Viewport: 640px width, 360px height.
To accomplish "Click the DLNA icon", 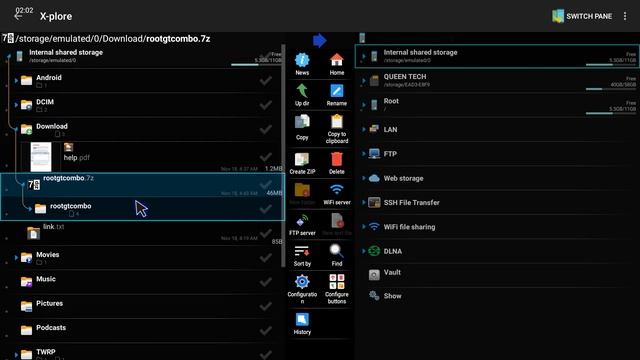I will (x=374, y=251).
